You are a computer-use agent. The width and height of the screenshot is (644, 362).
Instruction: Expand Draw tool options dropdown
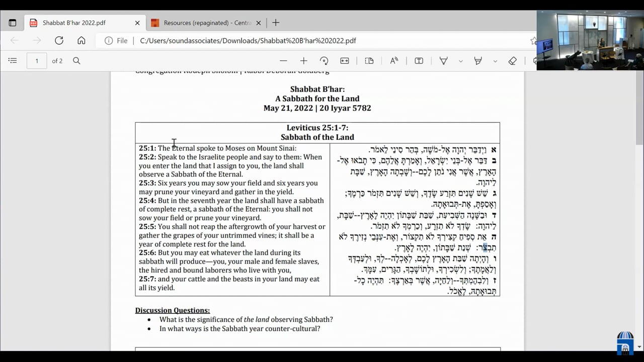coord(460,61)
